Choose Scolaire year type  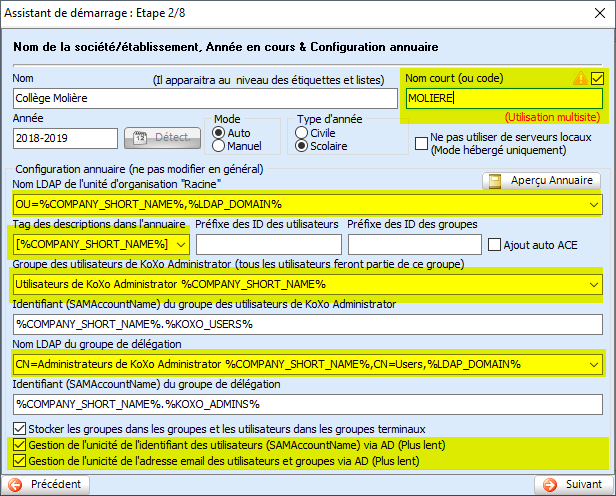301,146
